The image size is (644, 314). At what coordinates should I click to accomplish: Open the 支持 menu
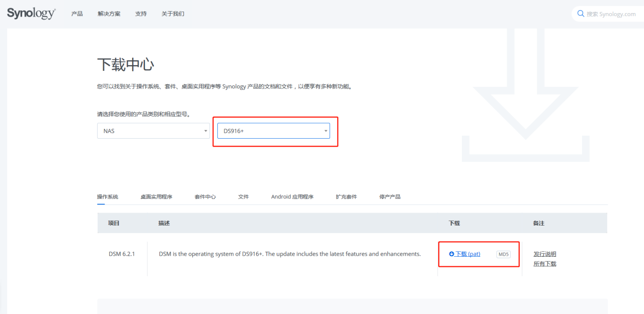point(141,14)
